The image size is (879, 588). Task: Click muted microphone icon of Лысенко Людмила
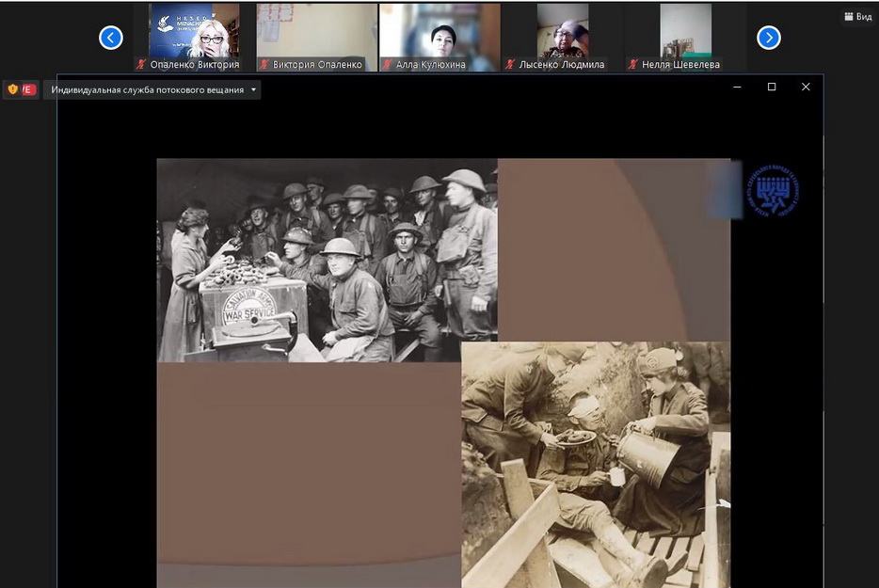[x=509, y=65]
